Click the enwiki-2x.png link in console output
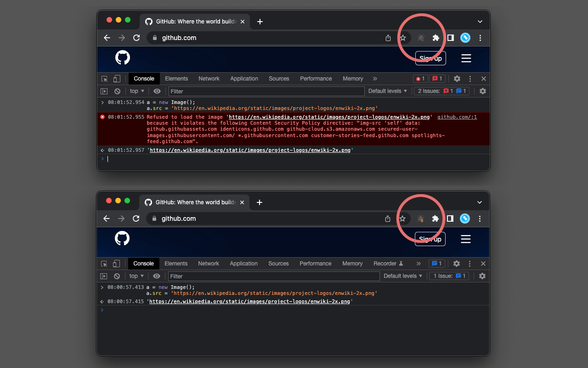 coord(250,149)
